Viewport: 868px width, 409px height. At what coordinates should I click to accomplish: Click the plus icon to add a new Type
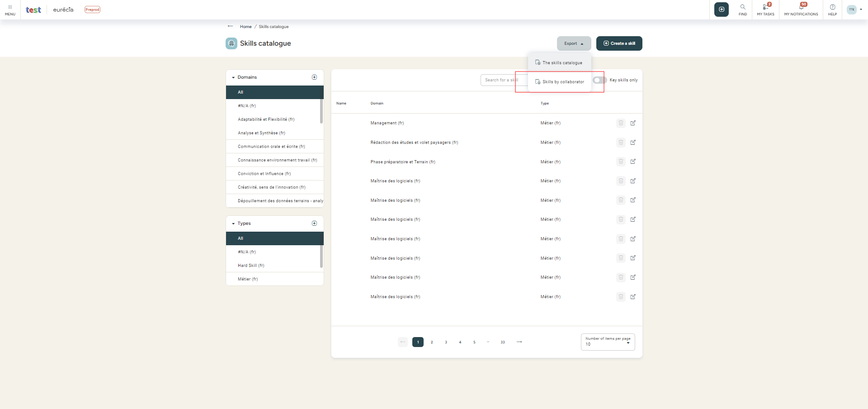pos(314,223)
